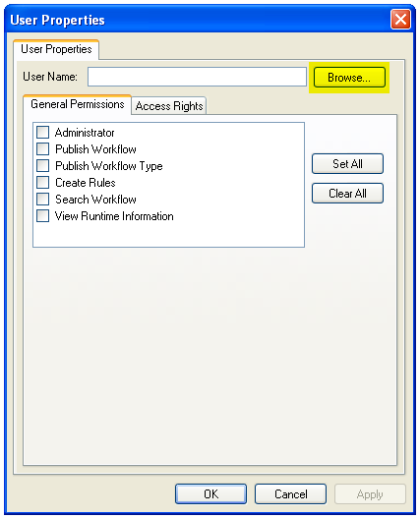Confirm with the OK button
Viewport: 420px width, 519px height.
click(211, 493)
